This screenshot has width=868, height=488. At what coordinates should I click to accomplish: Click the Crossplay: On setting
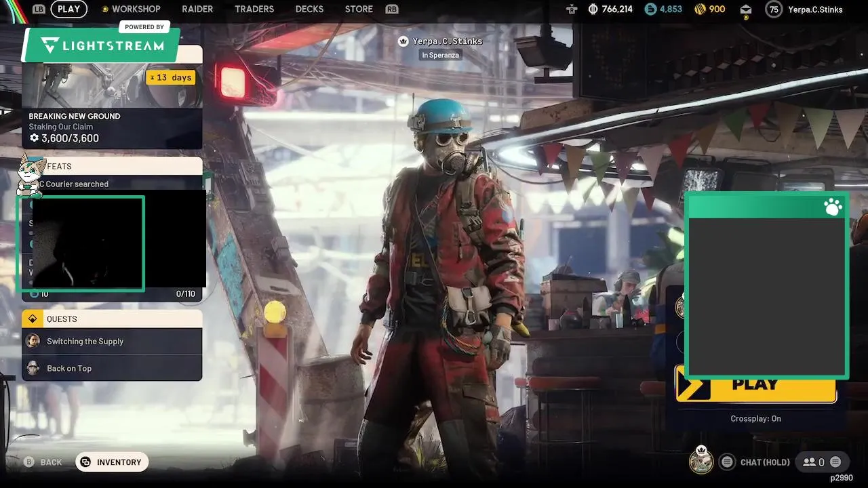click(755, 418)
